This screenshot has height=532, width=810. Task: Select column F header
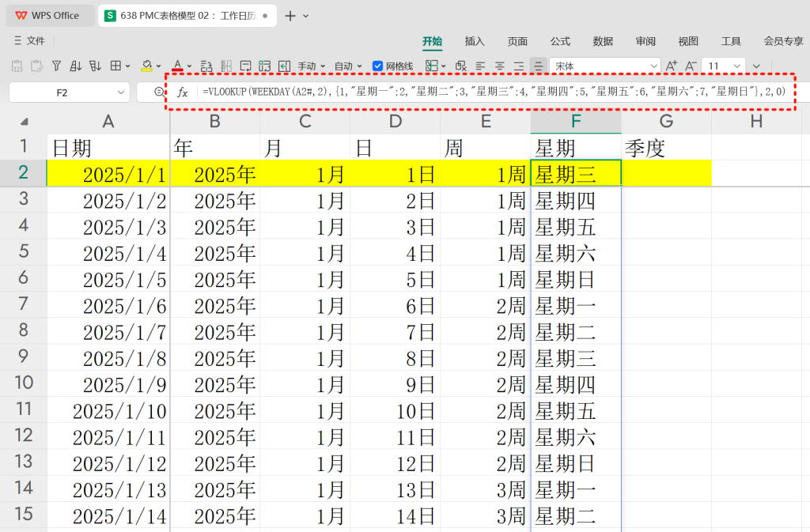point(576,122)
